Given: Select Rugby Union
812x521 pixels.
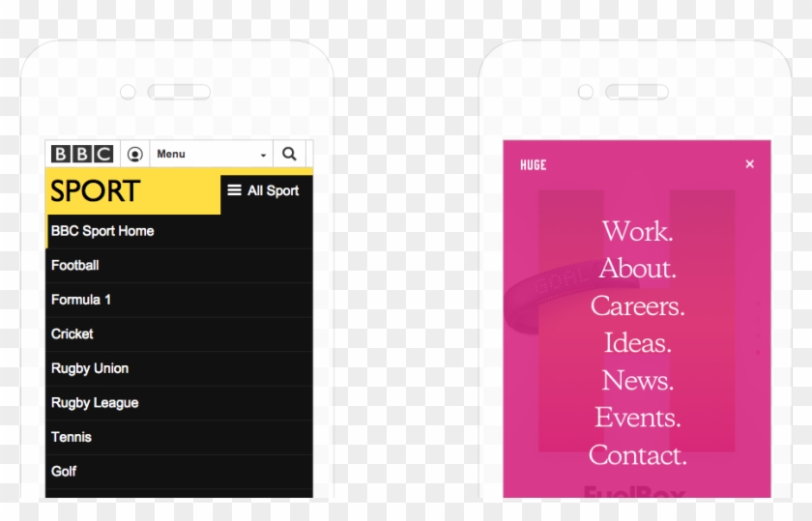Looking at the screenshot, I should pos(90,368).
